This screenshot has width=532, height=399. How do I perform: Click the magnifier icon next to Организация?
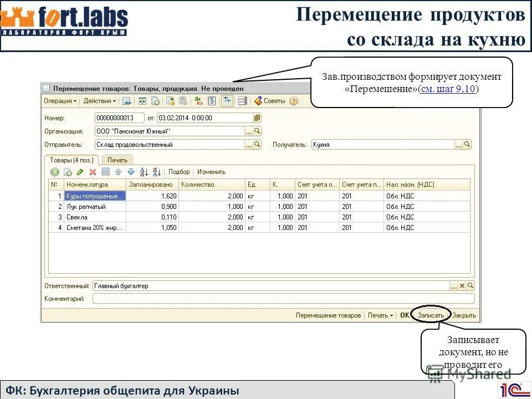coord(257,131)
